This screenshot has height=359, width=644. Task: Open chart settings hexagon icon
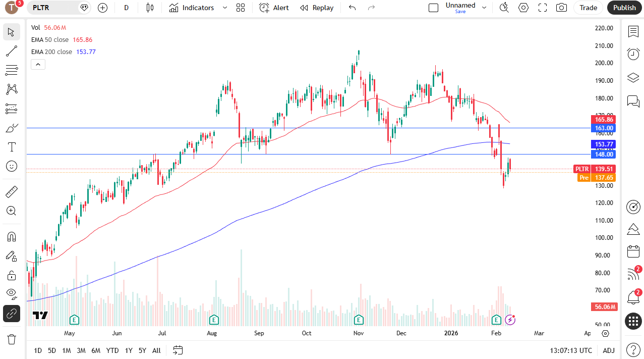tap(523, 8)
